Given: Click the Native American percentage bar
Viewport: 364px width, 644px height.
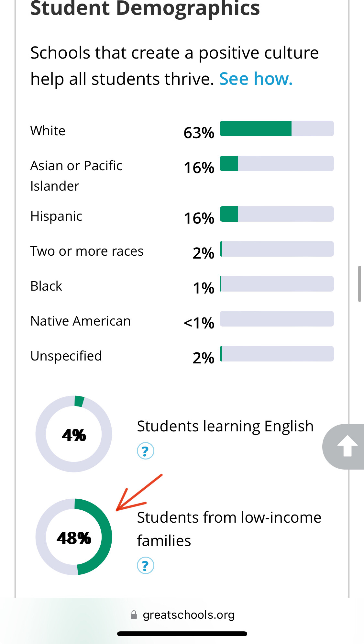Looking at the screenshot, I should coord(277,319).
